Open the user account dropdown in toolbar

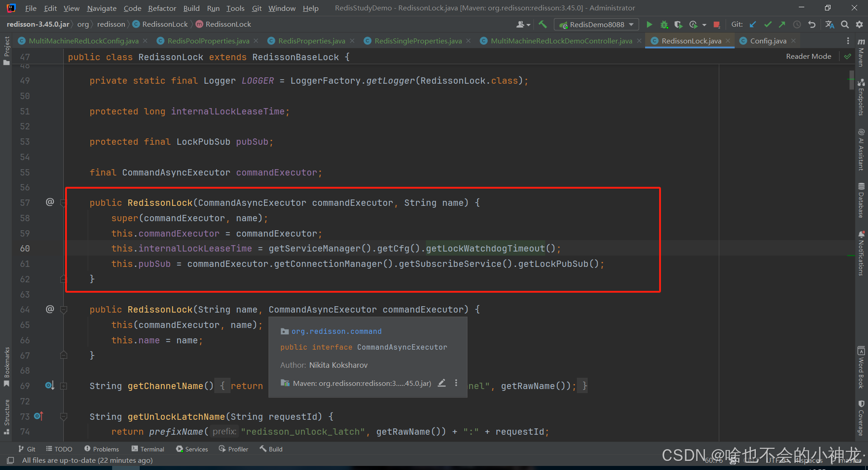(523, 24)
